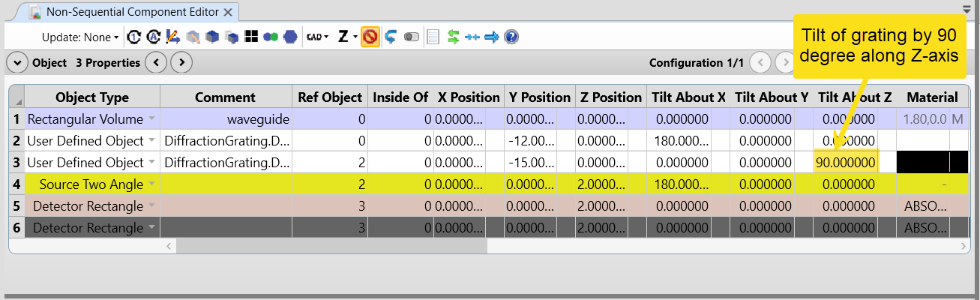
Task: Open Source Two Angle object type dropdown
Action: 151,184
